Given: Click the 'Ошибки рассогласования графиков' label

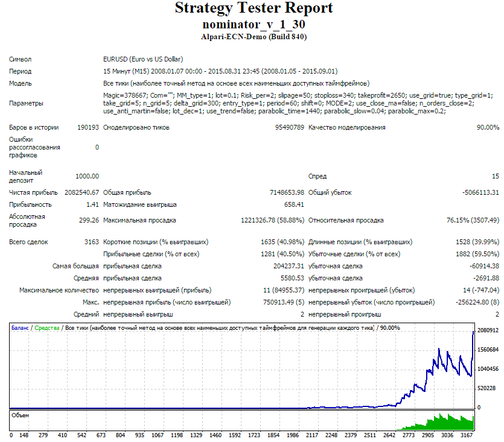Looking at the screenshot, I should pos(34,148).
